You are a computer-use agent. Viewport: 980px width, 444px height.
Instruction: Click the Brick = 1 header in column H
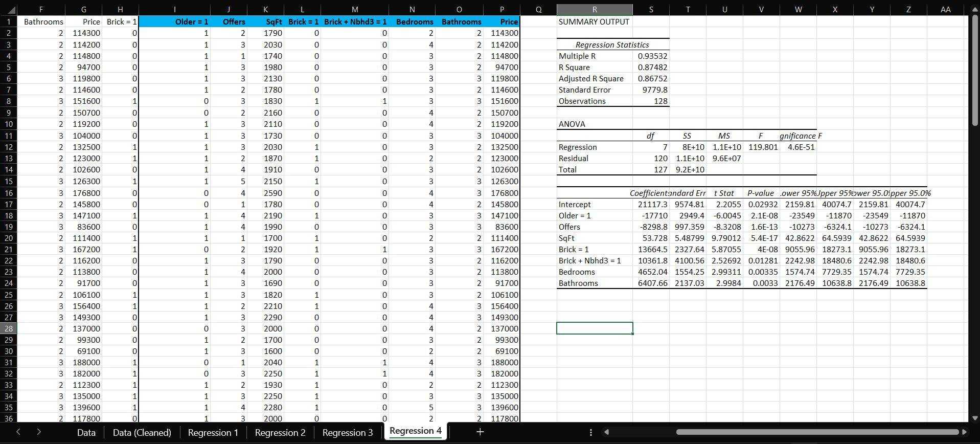[120, 21]
